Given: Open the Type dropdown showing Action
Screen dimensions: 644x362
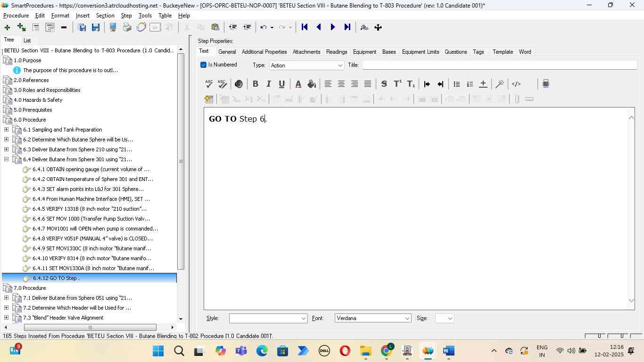Looking at the screenshot, I should click(x=307, y=66).
